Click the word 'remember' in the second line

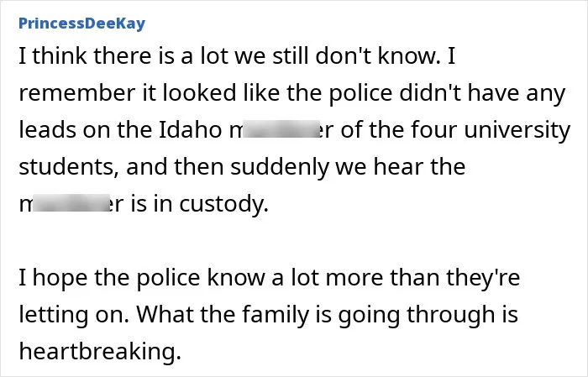(x=77, y=92)
